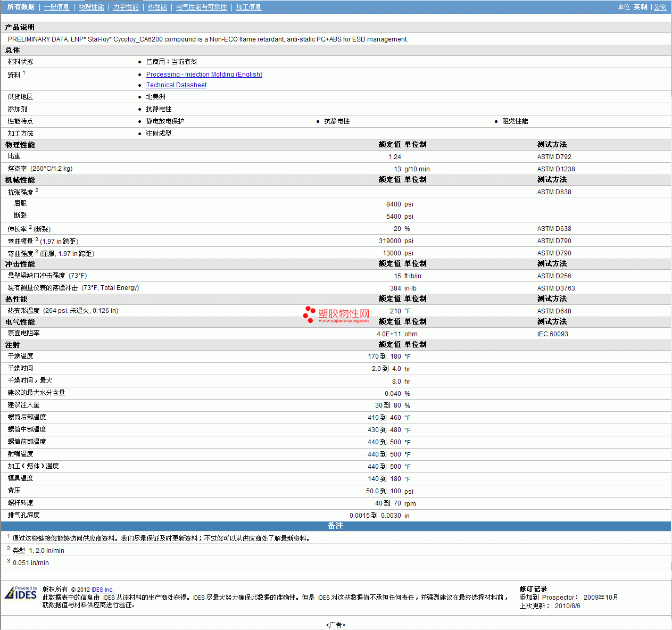
Task: Click the 修订记录 heading
Action: [533, 589]
